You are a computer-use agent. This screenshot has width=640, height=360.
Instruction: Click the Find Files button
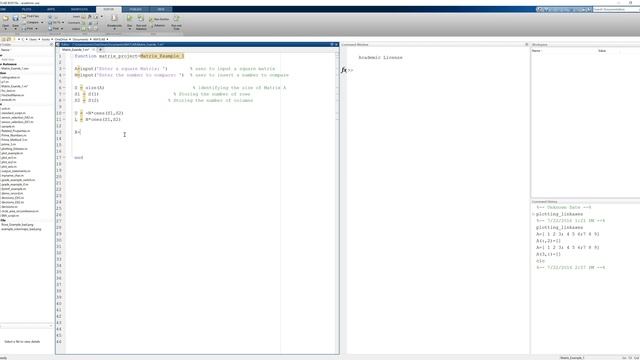point(31,16)
